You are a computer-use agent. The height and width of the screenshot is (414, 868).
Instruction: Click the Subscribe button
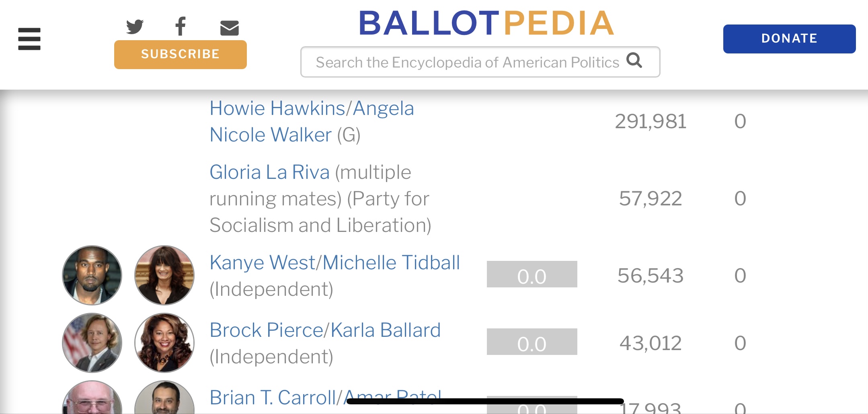181,55
